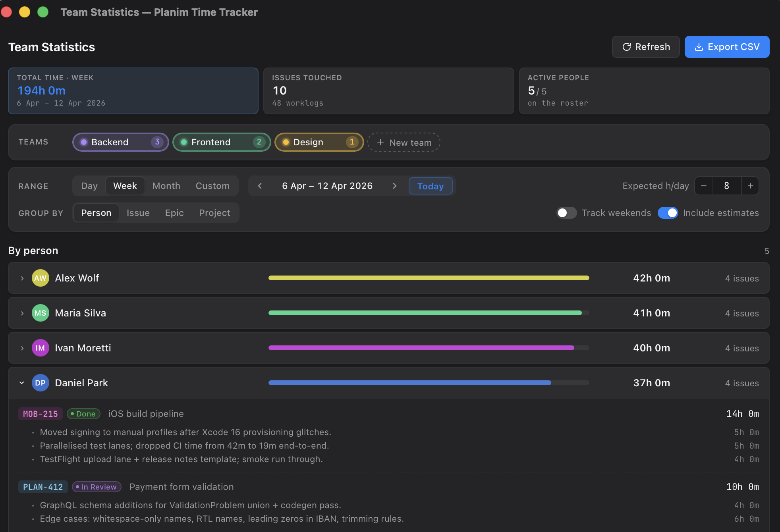
Task: Click the DP avatar for Daniel Park
Action: (40, 383)
